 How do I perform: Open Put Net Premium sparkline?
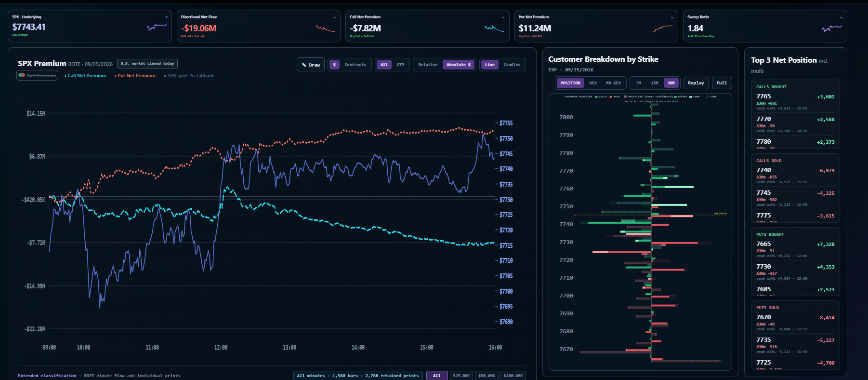click(x=663, y=29)
